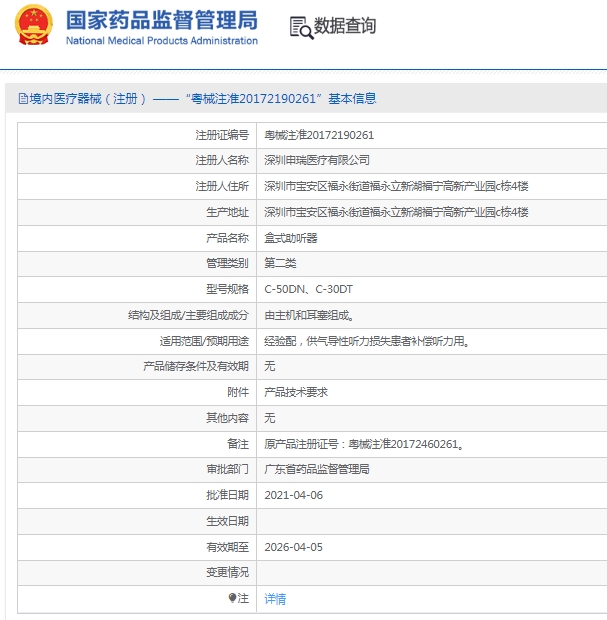Click the 变更情况 label

(x=227, y=572)
